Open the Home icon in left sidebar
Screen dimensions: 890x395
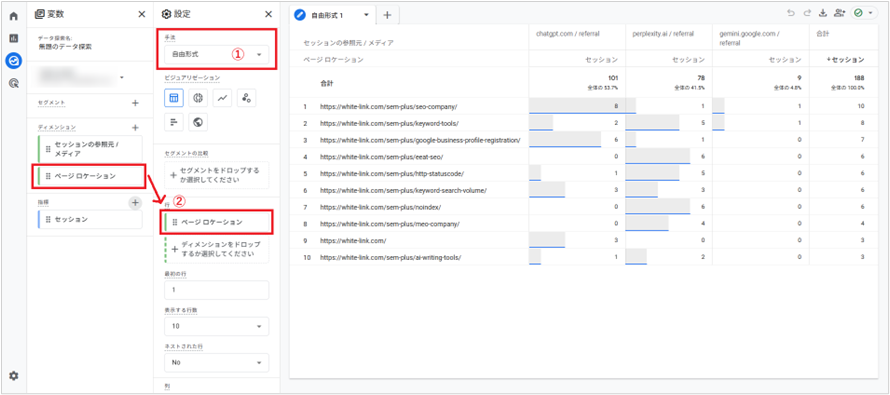(14, 16)
